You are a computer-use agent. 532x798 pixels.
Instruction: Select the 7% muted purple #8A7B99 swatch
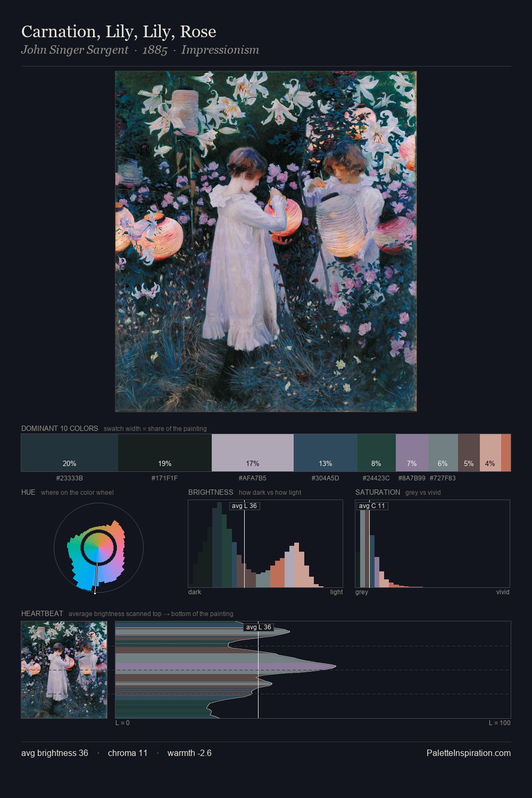pos(412,453)
